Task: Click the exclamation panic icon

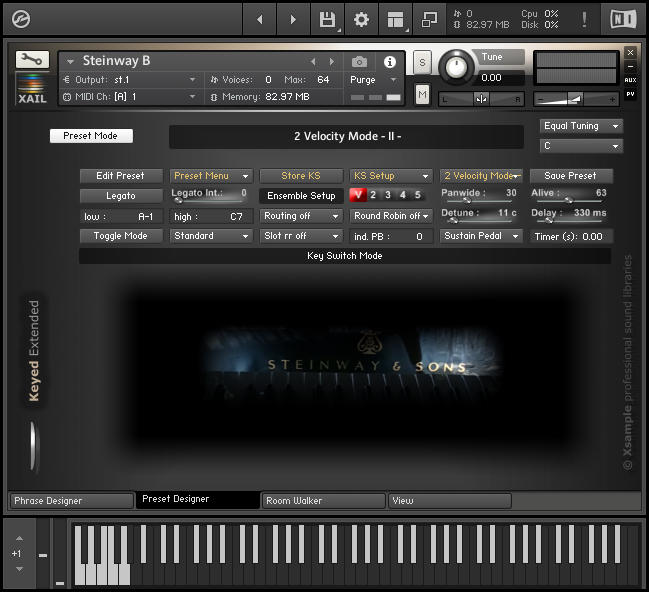Action: (584, 19)
